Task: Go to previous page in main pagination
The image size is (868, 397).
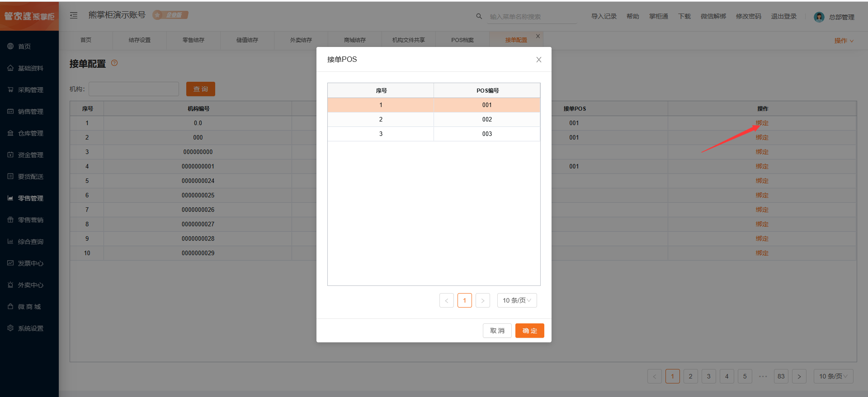Action: click(x=654, y=376)
